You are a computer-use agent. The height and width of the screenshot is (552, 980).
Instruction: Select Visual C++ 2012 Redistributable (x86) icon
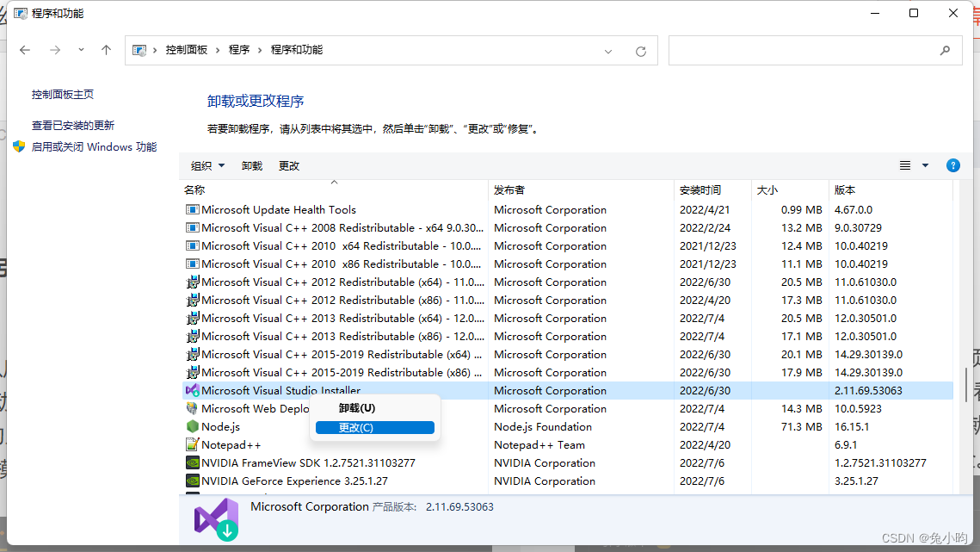[193, 301]
